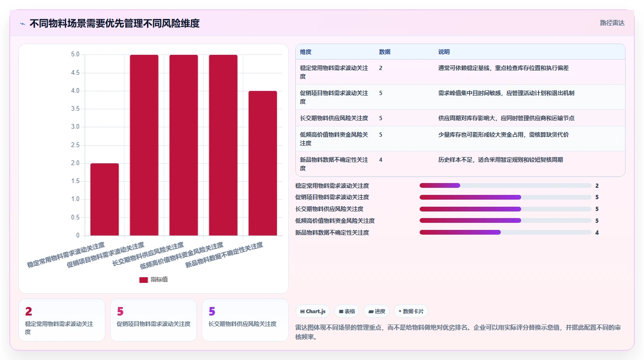Image resolution: width=644 pixels, height=360 pixels.
Task: Click the 稳定常用物料需求波动关注度 bar in chart
Action: pyautogui.click(x=104, y=199)
